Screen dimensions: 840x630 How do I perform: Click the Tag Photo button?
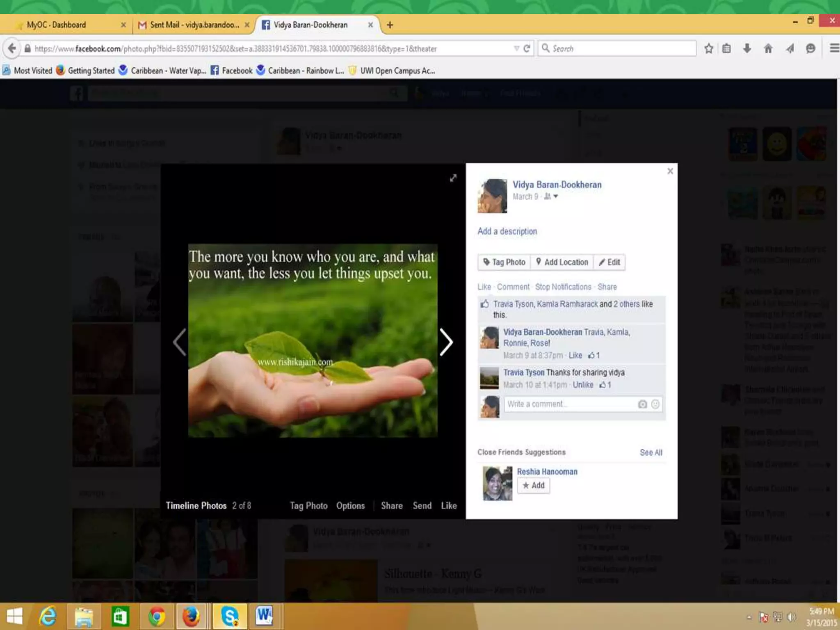504,262
